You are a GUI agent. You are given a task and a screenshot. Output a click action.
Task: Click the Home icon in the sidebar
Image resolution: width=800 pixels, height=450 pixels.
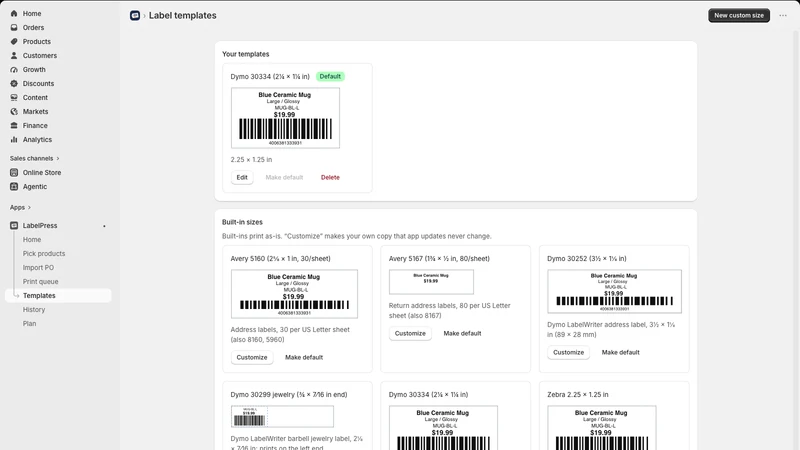(x=14, y=13)
